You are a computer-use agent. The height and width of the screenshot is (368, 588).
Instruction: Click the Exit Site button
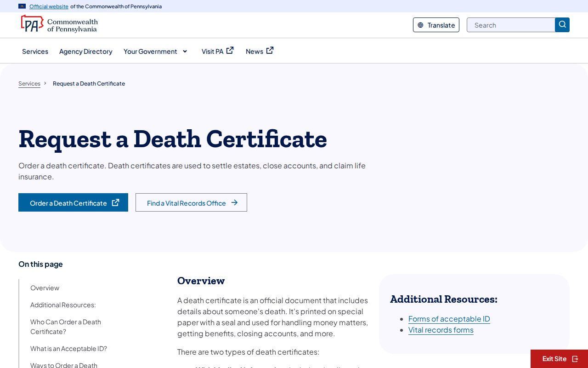click(x=559, y=359)
